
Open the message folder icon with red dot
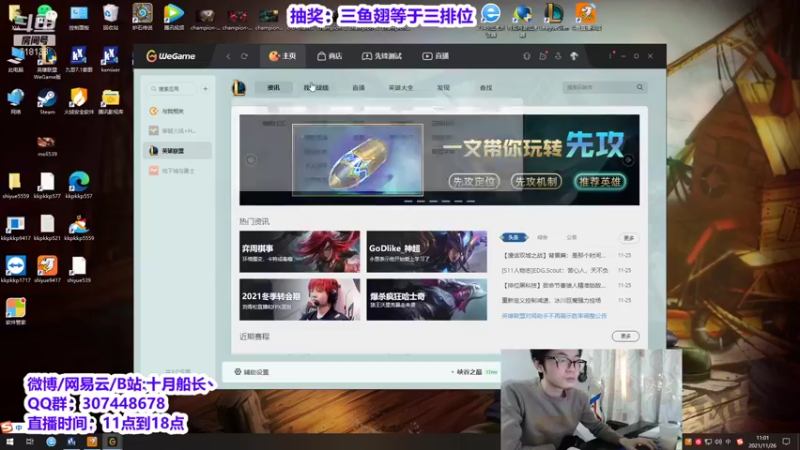[543, 56]
